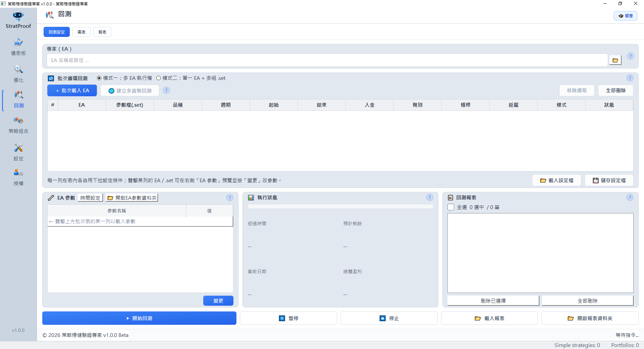Click 刪除已選擇 in 回測報表
The height and width of the screenshot is (349, 644).
tap(493, 301)
